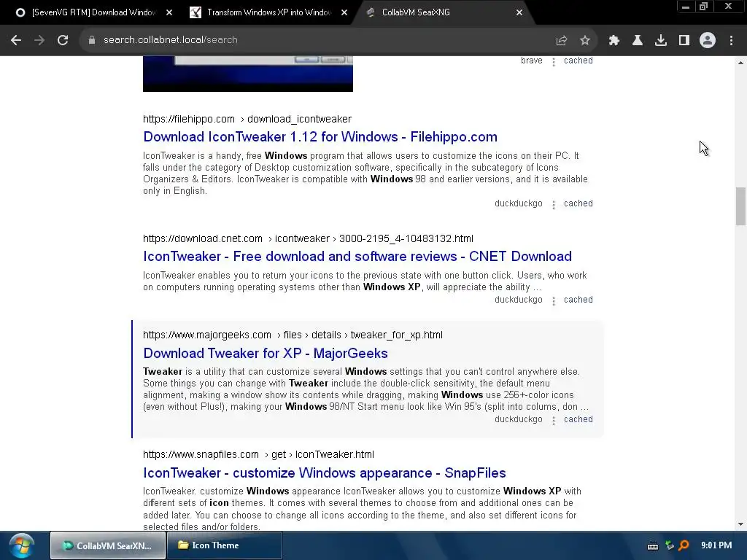Click the address bar URL
The height and width of the screenshot is (560, 747).
tap(170, 40)
